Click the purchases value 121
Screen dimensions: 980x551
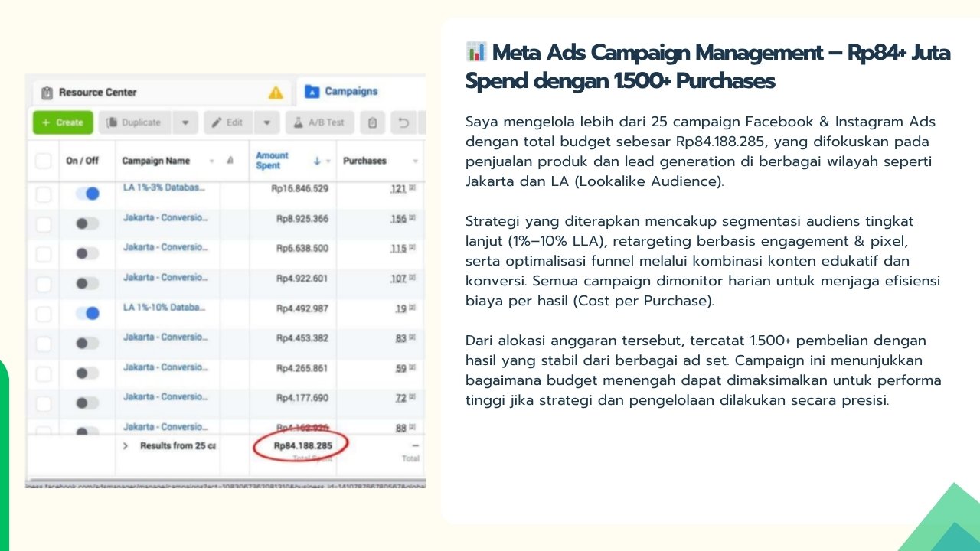pyautogui.click(x=398, y=188)
